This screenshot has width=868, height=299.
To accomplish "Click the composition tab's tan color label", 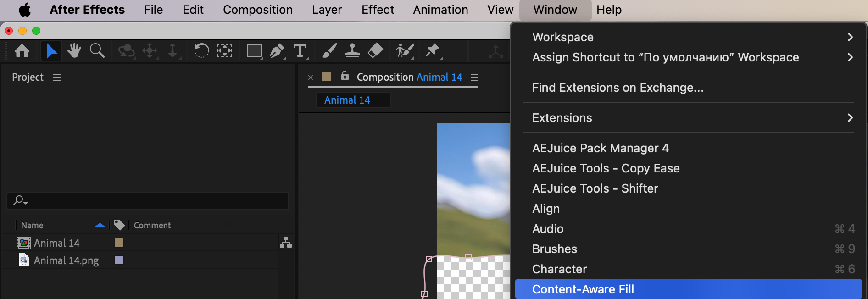I will pyautogui.click(x=327, y=76).
